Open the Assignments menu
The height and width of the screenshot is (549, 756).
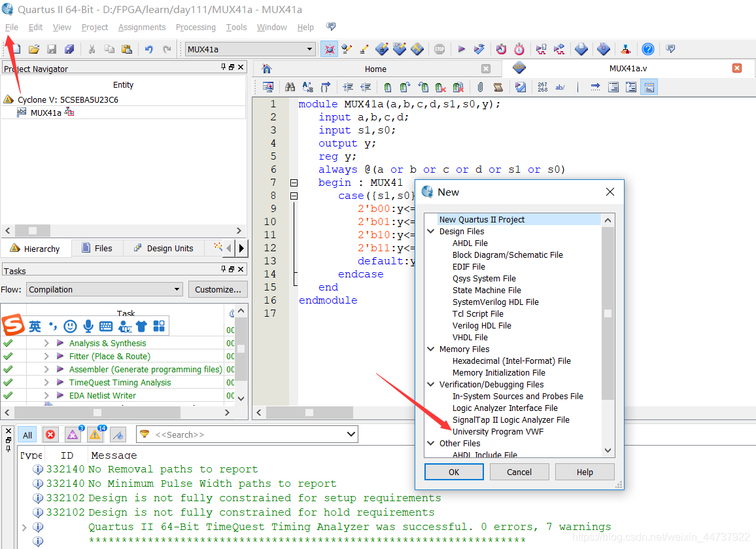[142, 27]
